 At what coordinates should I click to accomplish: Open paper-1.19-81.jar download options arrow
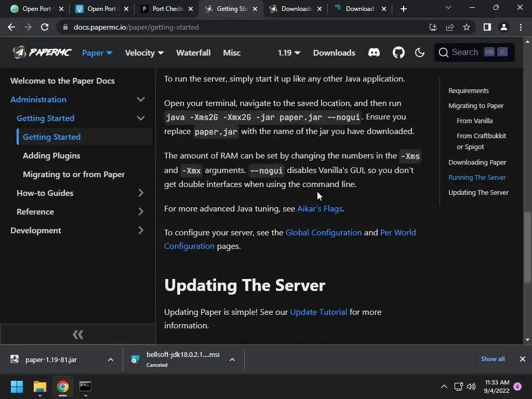click(x=111, y=360)
